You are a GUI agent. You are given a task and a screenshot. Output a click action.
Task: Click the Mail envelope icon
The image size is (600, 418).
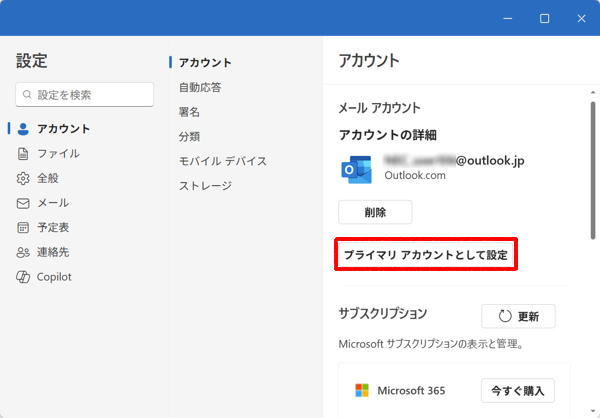(x=23, y=203)
